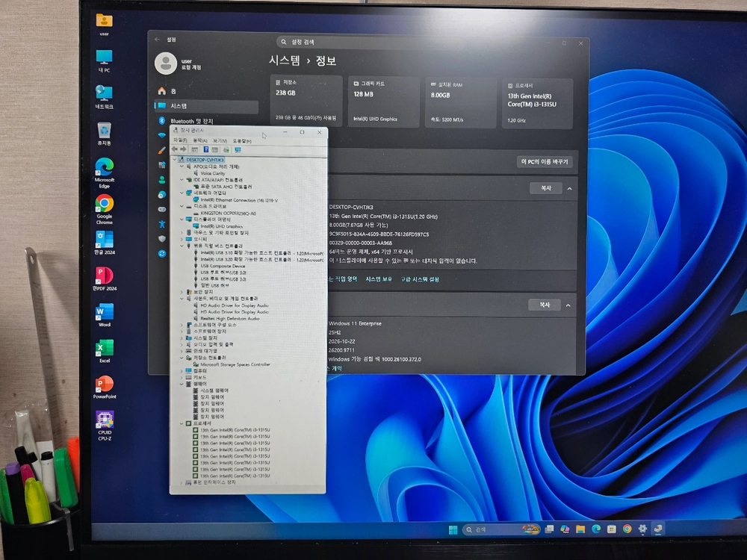This screenshot has height=560, width=747.
Task: Select 시스템 in Settings sidebar
Action: 206,106
